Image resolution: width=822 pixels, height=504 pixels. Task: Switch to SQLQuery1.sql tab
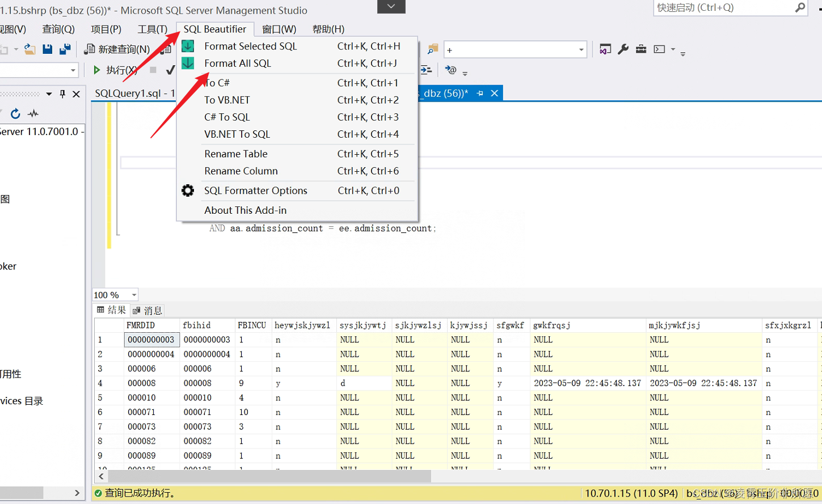tap(134, 93)
